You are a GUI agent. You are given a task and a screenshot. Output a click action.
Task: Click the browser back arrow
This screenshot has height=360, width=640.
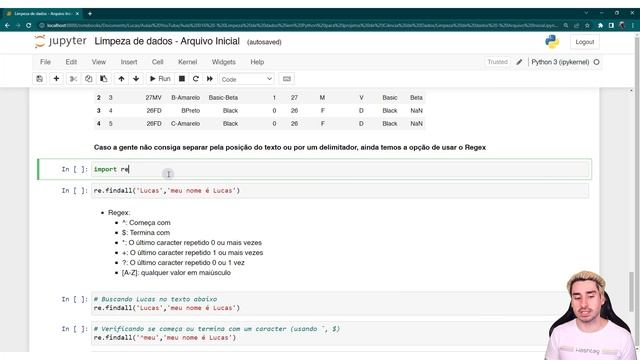pos(7,25)
